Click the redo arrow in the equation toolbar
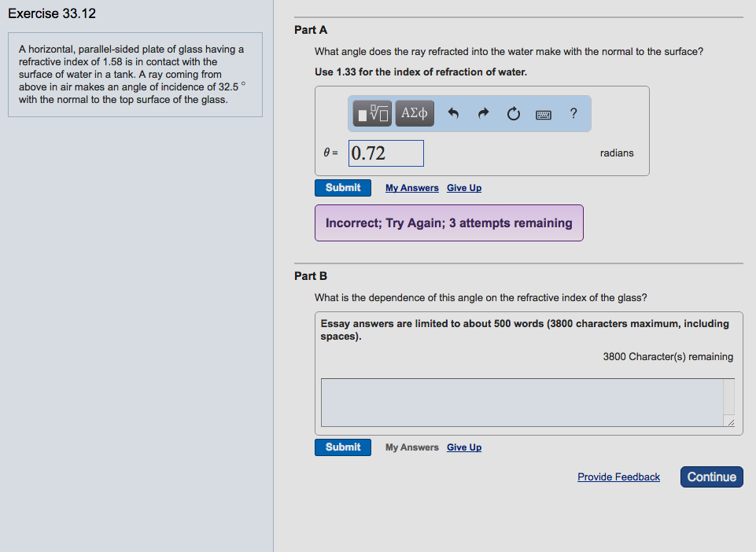Screen dimensions: 756x552 (483, 113)
